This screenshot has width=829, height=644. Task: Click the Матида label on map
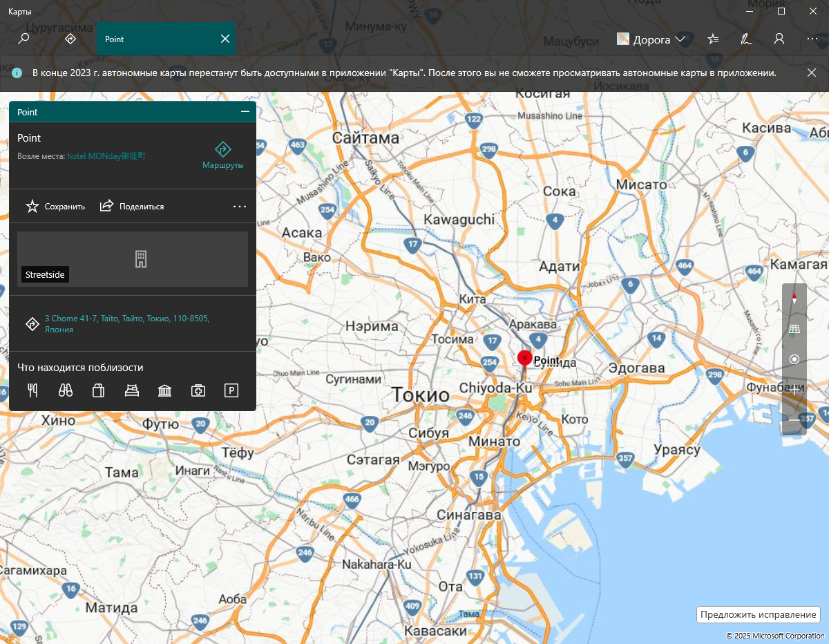tap(112, 609)
